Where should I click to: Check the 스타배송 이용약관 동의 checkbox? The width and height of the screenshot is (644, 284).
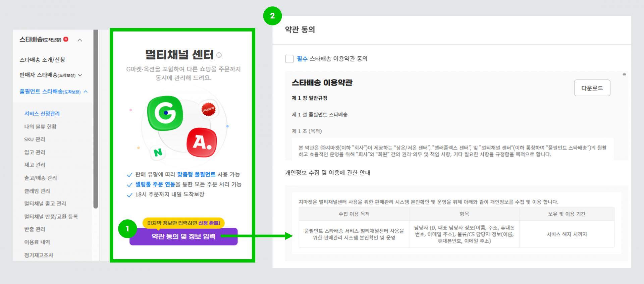[289, 59]
